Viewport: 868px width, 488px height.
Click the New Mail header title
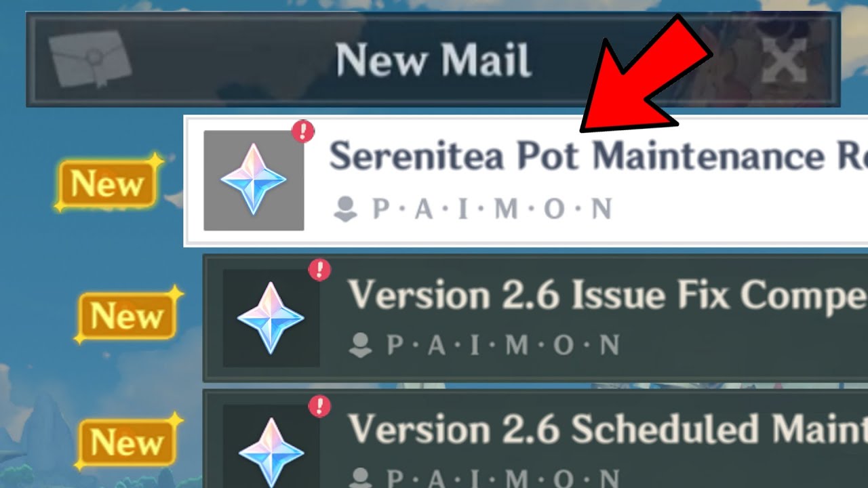[434, 60]
